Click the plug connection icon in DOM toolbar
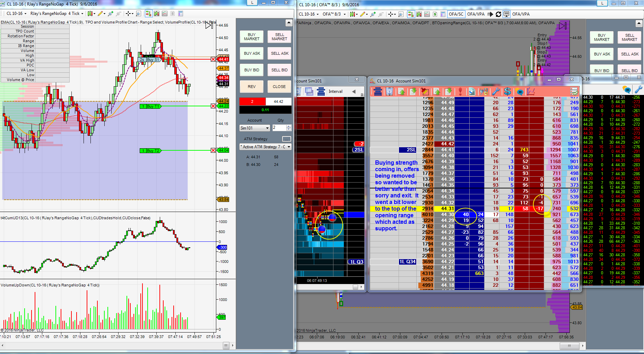Viewport: 644px width, 354px height. [484, 91]
